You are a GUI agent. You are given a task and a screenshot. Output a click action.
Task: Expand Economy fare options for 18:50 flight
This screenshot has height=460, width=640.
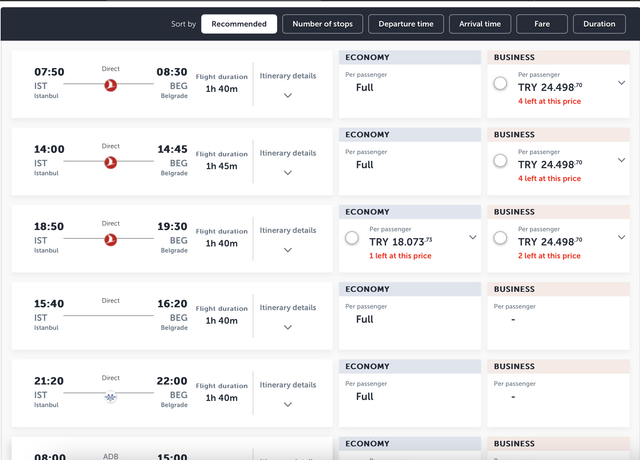(473, 237)
